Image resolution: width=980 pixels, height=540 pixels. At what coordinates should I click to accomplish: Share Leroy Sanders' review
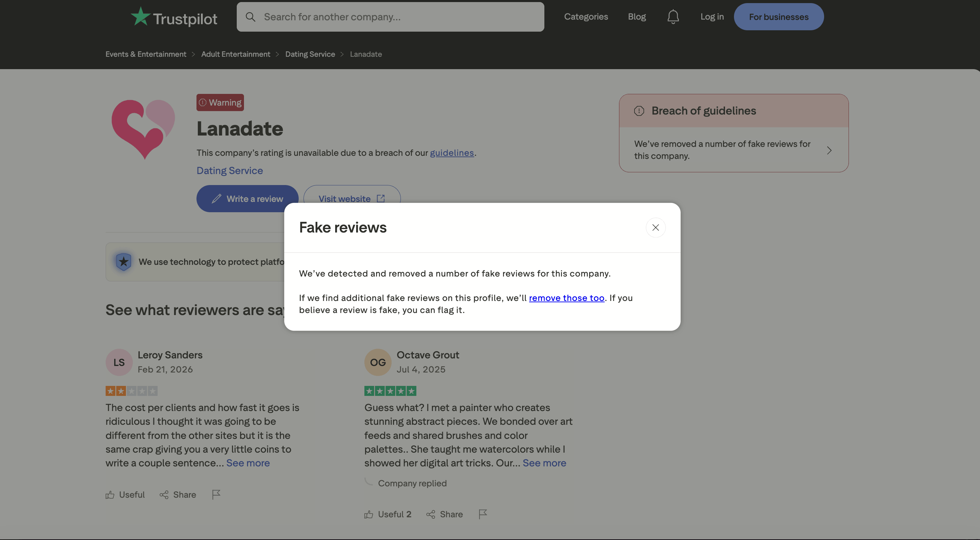177,494
